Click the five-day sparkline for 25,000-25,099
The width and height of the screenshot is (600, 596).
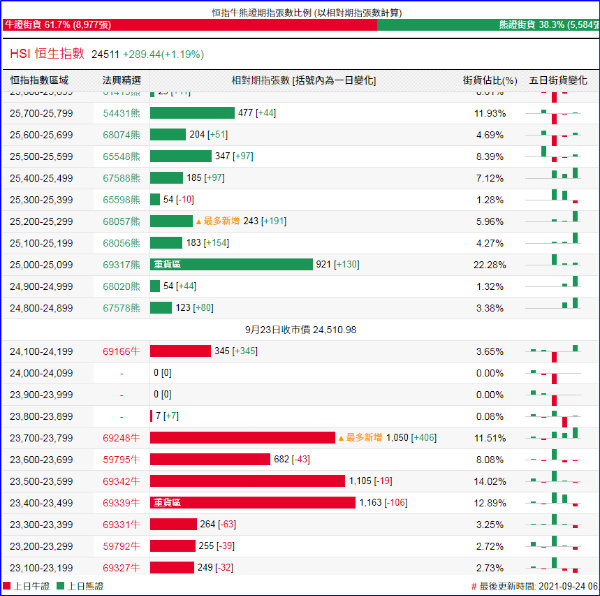click(553, 261)
